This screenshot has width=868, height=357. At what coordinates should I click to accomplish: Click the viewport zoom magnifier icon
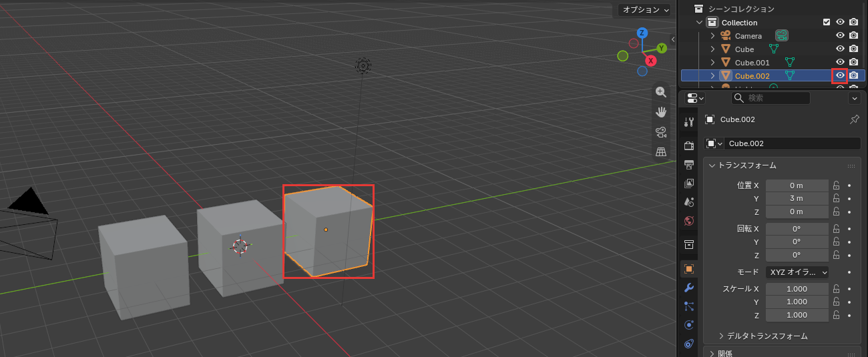pos(661,92)
